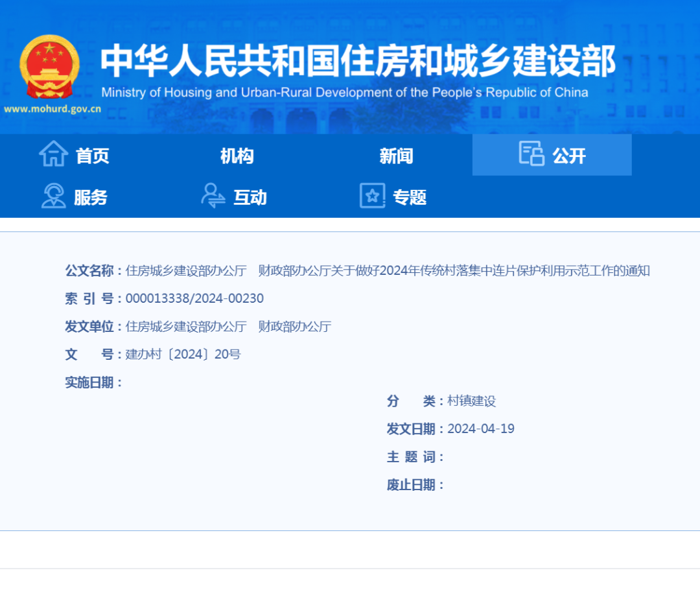Open the 互动 menu label
The image size is (700, 590).
click(250, 197)
